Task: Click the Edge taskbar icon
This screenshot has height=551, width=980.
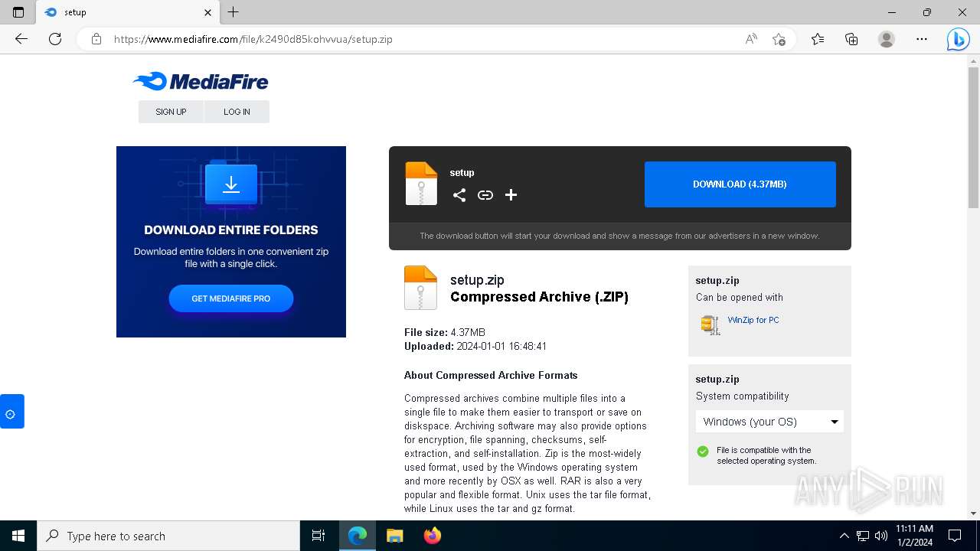Action: click(358, 536)
